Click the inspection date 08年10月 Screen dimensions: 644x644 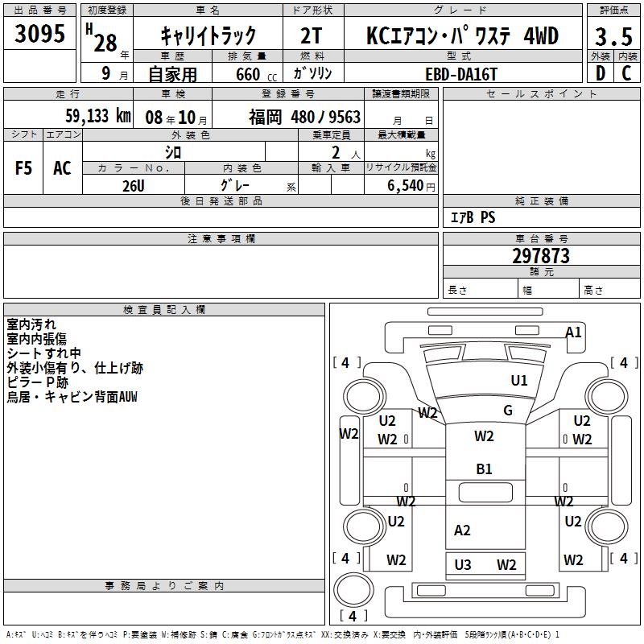coord(176,118)
